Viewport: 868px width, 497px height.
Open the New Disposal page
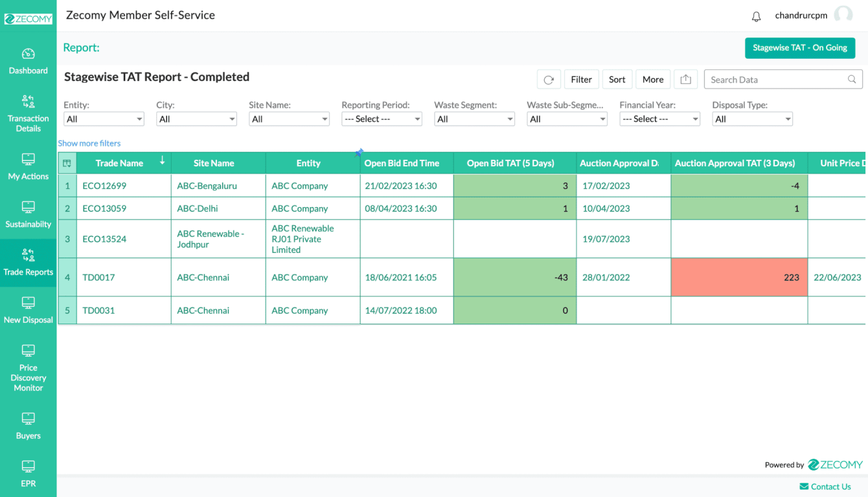[28, 311]
